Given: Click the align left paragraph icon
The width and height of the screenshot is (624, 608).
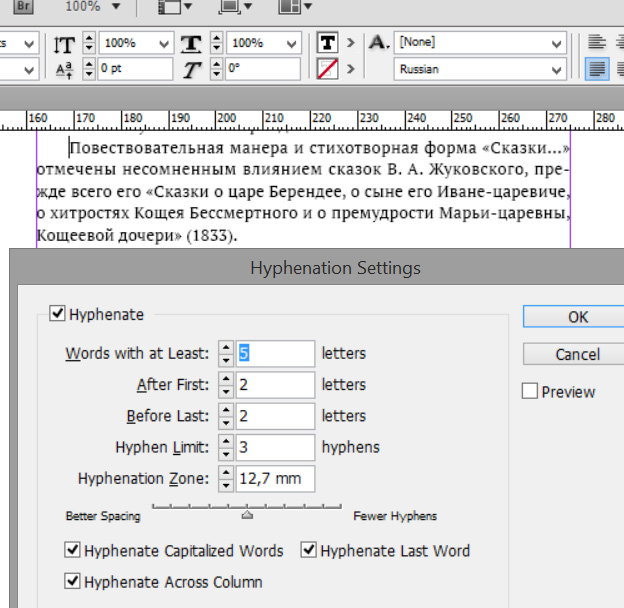Looking at the screenshot, I should [597, 43].
